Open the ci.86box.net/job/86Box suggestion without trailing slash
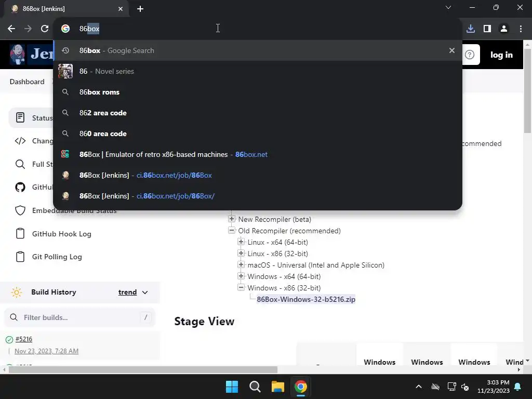The height and width of the screenshot is (399, 532). [258, 175]
